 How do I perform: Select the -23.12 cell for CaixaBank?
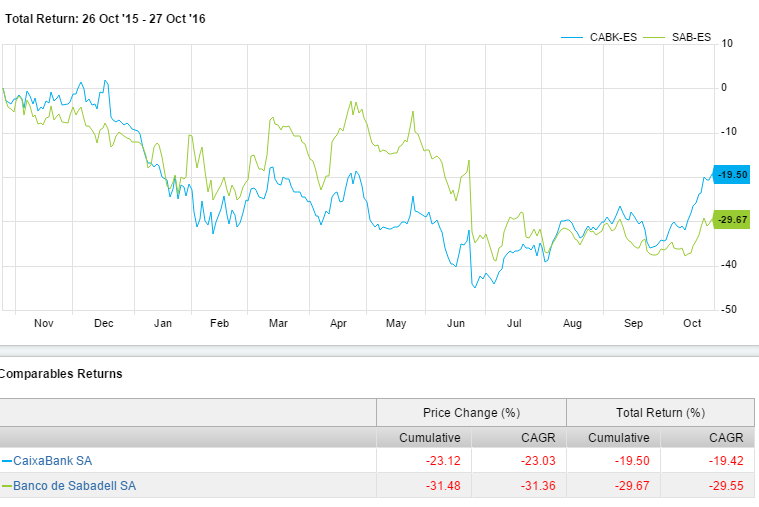point(443,462)
